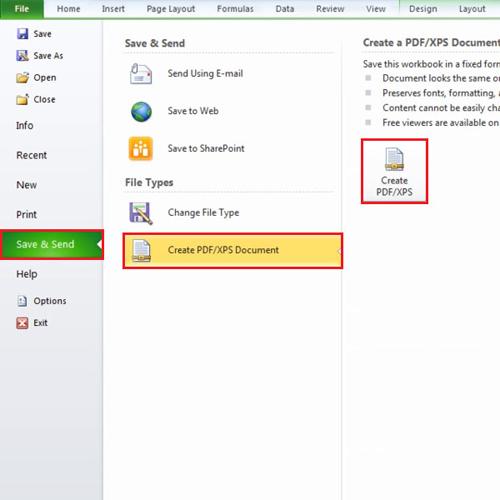Click the Save floppy disk icon
500x500 pixels.
point(22,34)
